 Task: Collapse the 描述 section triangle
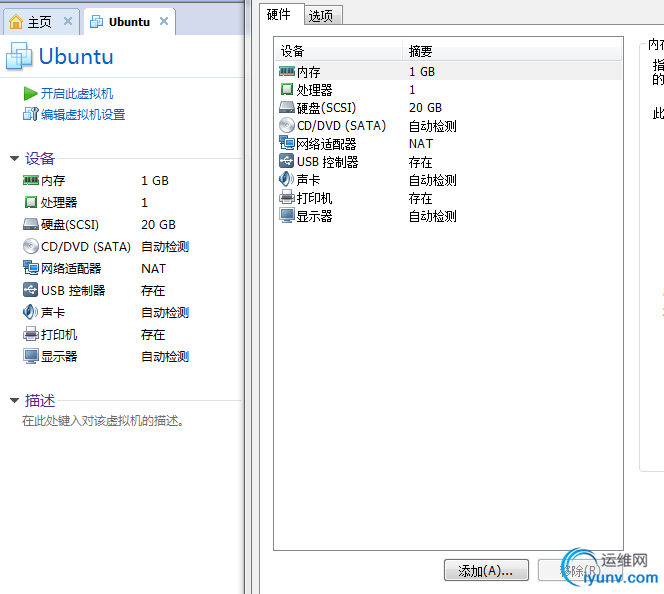coord(14,400)
